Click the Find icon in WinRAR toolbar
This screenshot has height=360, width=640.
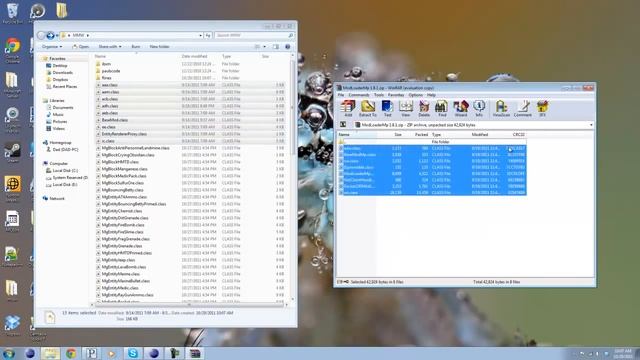pos(442,109)
